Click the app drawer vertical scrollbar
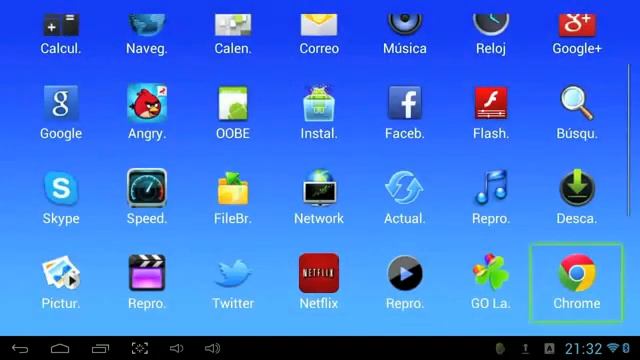Viewport: 640px width, 360px height. point(629,140)
